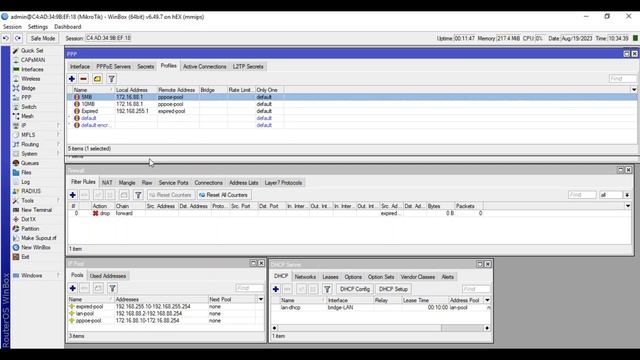
Task: Add new PPP profile with plus icon
Action: (x=72, y=79)
